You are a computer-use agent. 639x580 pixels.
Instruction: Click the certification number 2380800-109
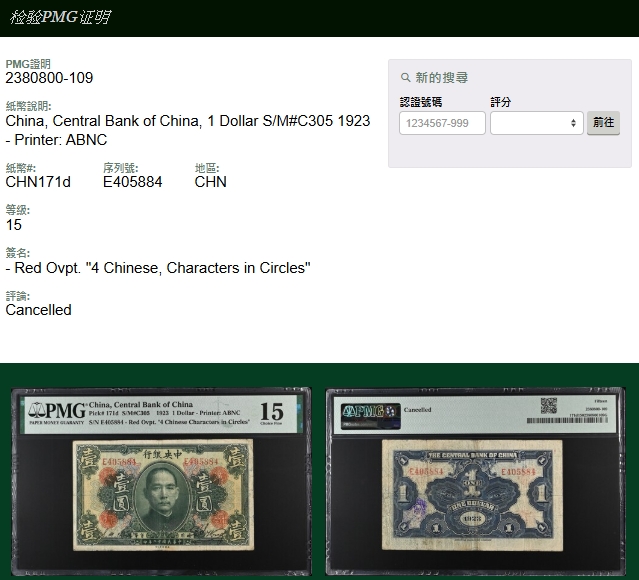pyautogui.click(x=49, y=78)
